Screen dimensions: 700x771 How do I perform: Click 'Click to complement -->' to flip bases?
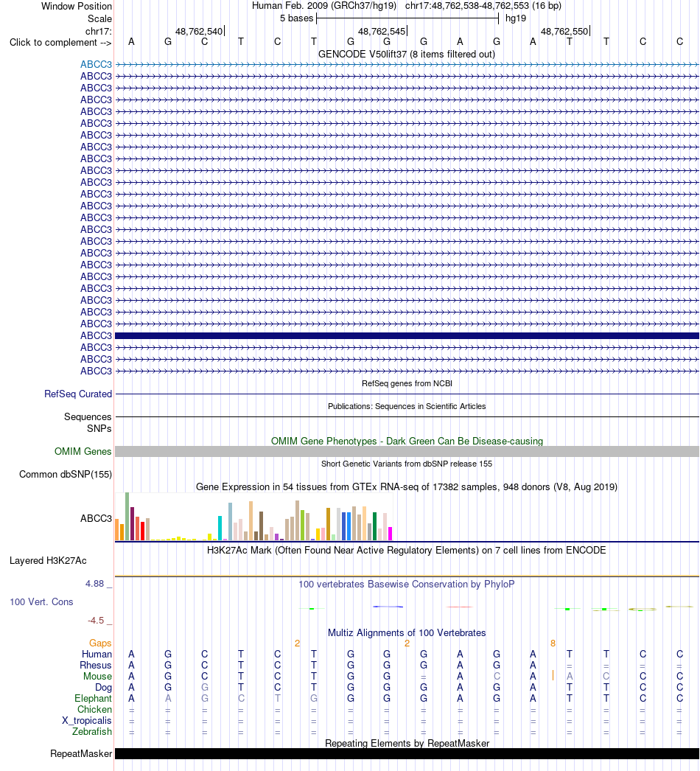[60, 42]
